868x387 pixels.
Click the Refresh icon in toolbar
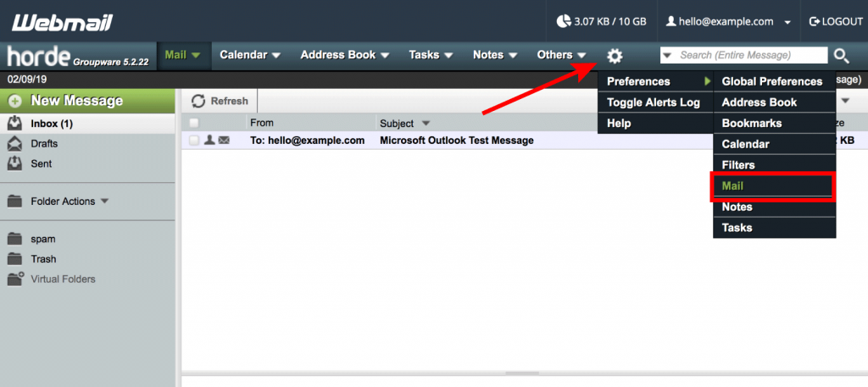coord(198,102)
